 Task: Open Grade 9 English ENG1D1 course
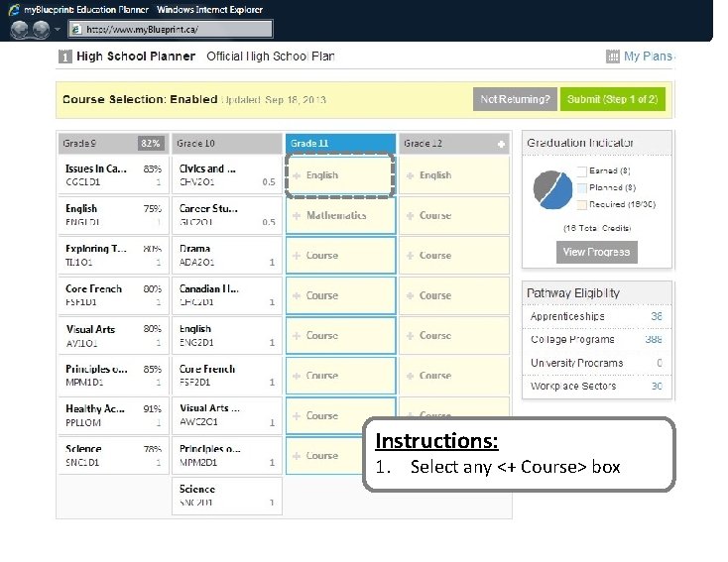pyautogui.click(x=112, y=215)
